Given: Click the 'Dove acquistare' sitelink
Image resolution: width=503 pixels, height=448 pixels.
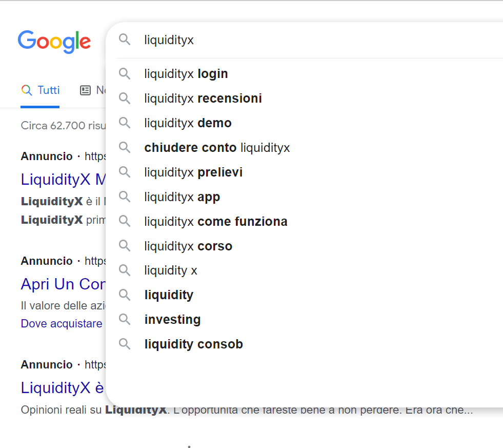Looking at the screenshot, I should (62, 324).
